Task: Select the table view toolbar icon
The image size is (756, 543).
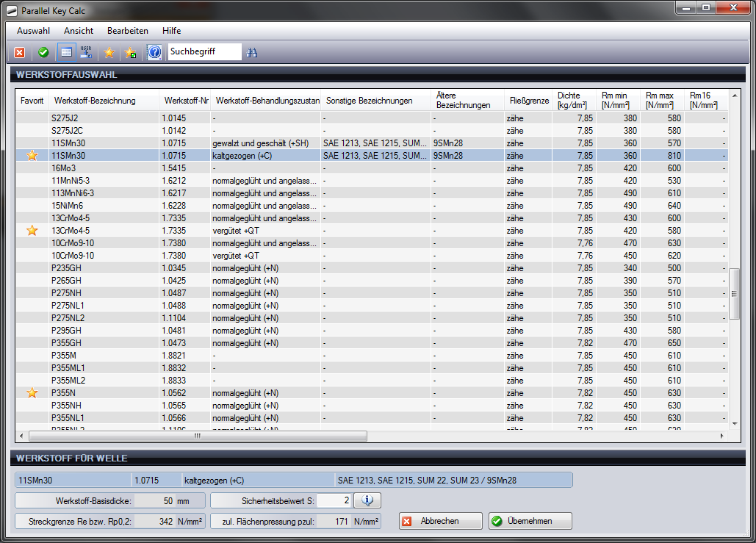Action: (65, 52)
